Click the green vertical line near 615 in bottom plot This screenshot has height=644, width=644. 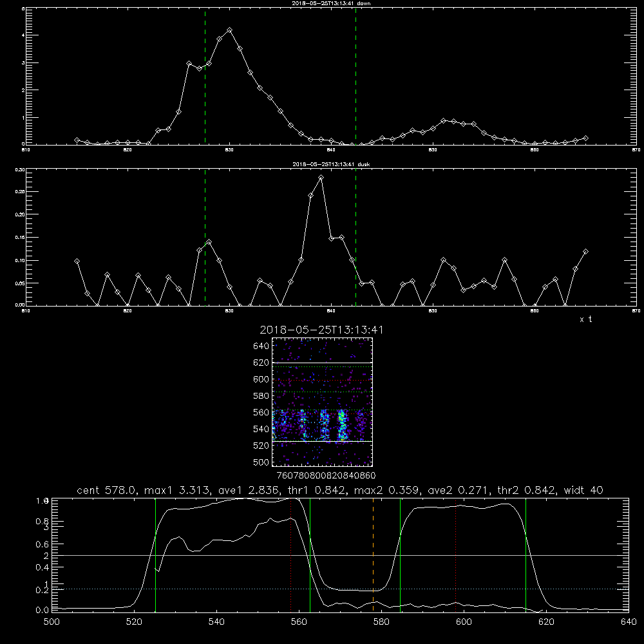526,555
